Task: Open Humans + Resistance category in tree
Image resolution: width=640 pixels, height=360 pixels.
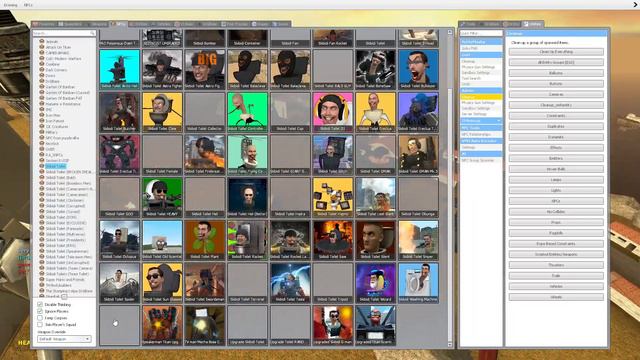Action: pos(63,104)
